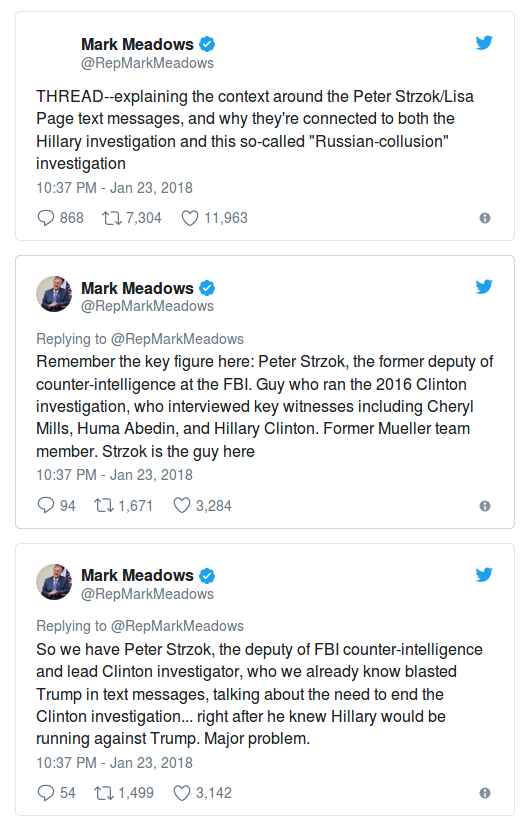The image size is (524, 826).
Task: Reply to the tweet with 94 replies
Action: tap(46, 505)
